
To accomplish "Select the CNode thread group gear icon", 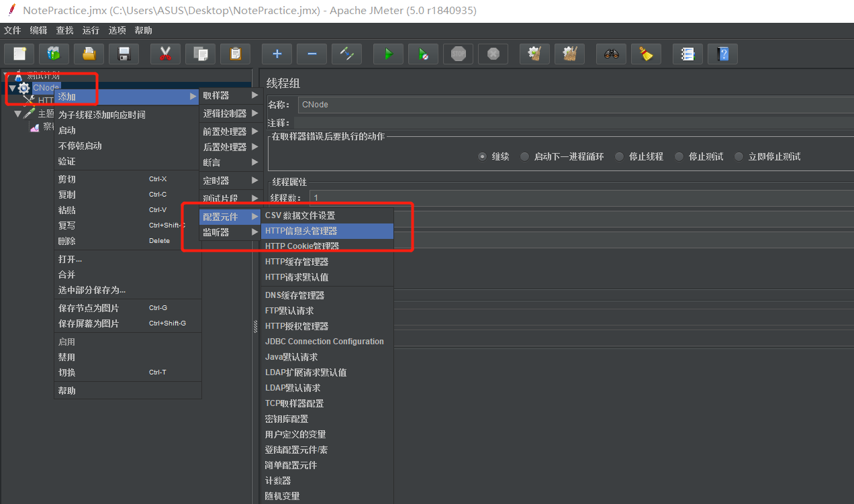I will point(24,88).
